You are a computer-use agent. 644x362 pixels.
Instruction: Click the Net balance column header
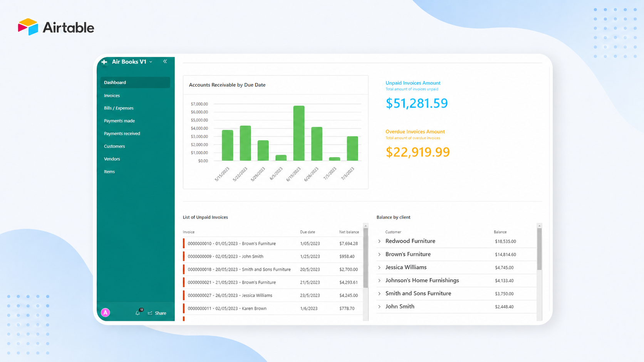(x=349, y=232)
